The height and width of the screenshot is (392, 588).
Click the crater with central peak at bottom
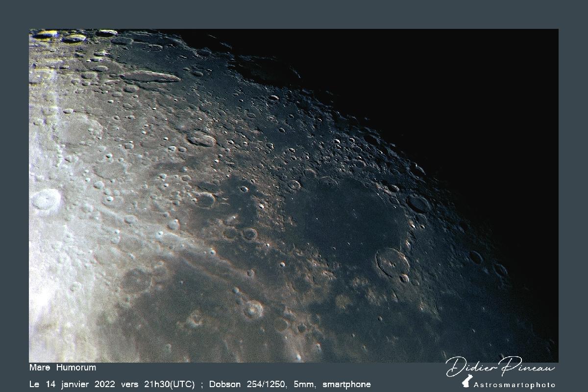[x=253, y=309]
